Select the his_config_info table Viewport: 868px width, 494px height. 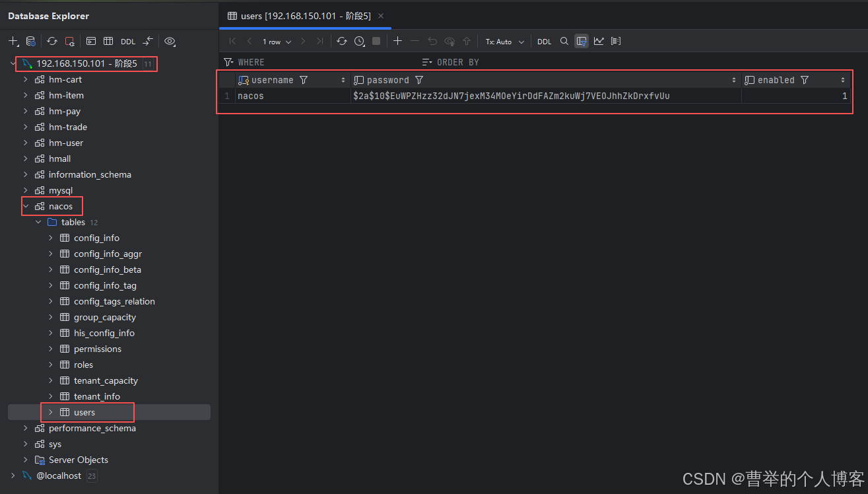[104, 333]
